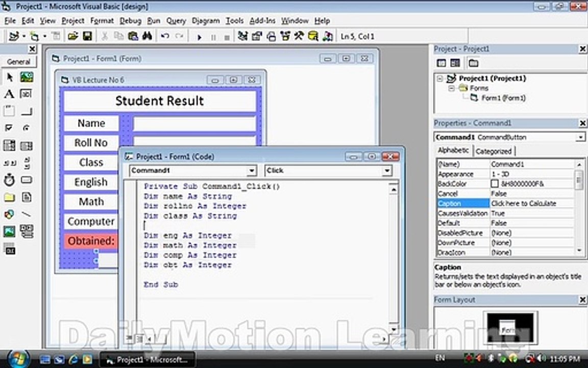Select the TextBox control in toolbox

[26, 94]
